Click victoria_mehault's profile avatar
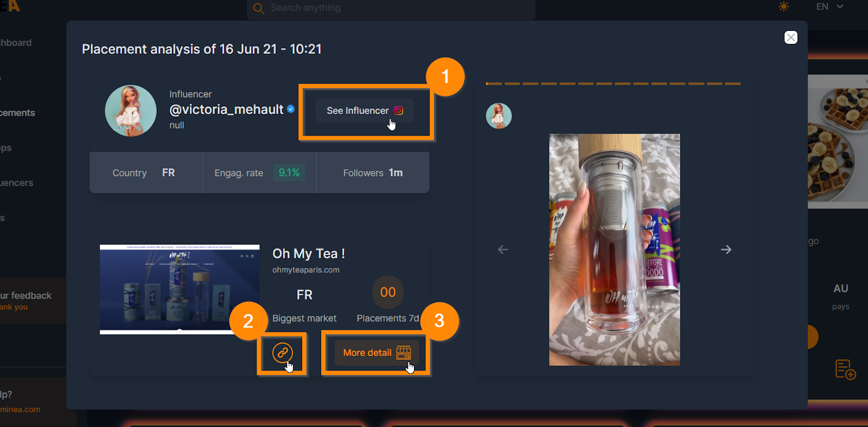Screen dimensions: 868x427 click(131, 111)
